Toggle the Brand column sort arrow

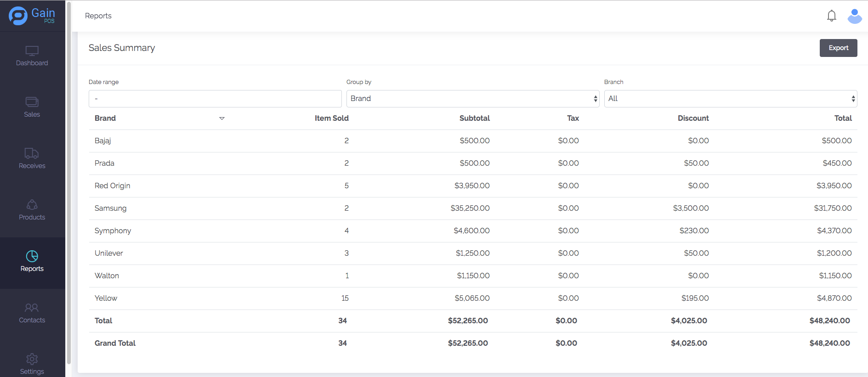[222, 118]
